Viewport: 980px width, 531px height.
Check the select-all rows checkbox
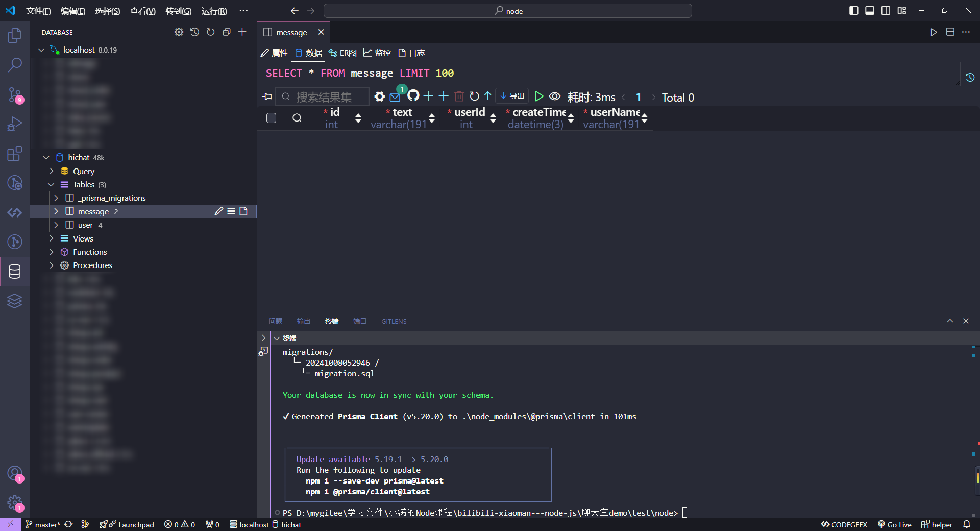272,118
